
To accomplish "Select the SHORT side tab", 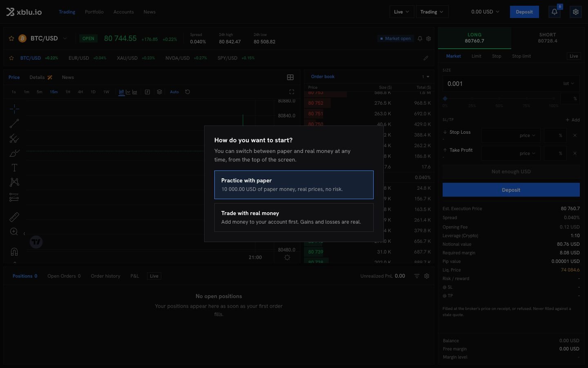I will [x=548, y=38].
